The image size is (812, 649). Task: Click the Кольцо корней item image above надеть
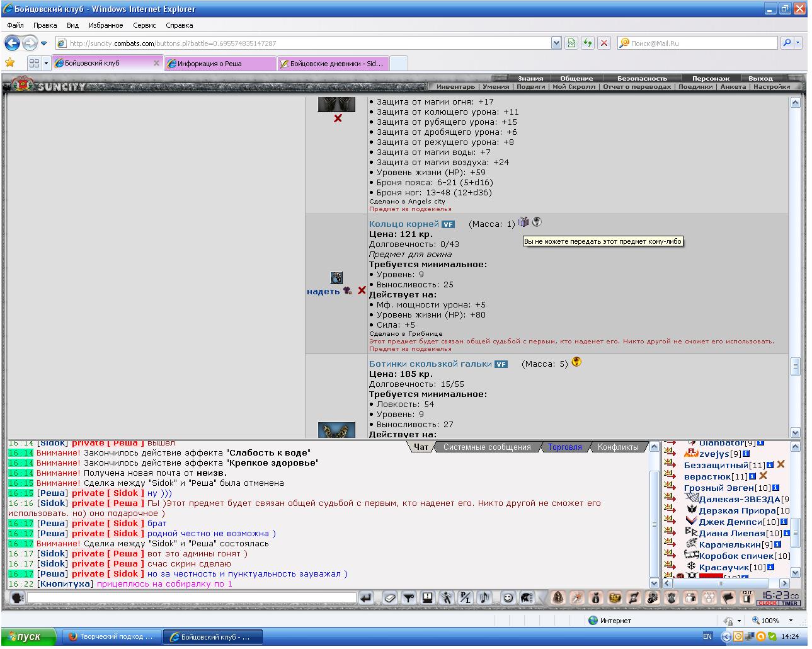336,278
